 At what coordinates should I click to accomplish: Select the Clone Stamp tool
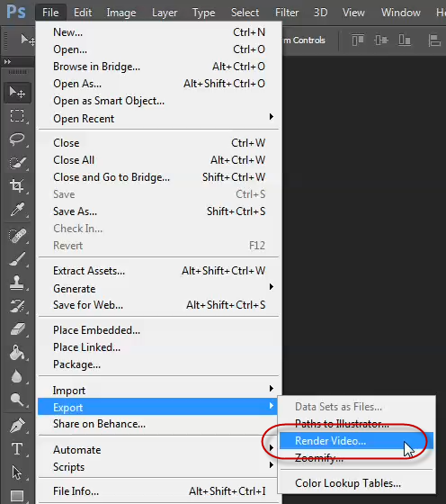17,283
